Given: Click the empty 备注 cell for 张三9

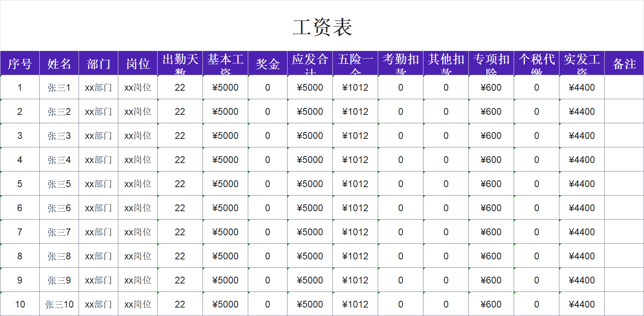Looking at the screenshot, I should (624, 280).
